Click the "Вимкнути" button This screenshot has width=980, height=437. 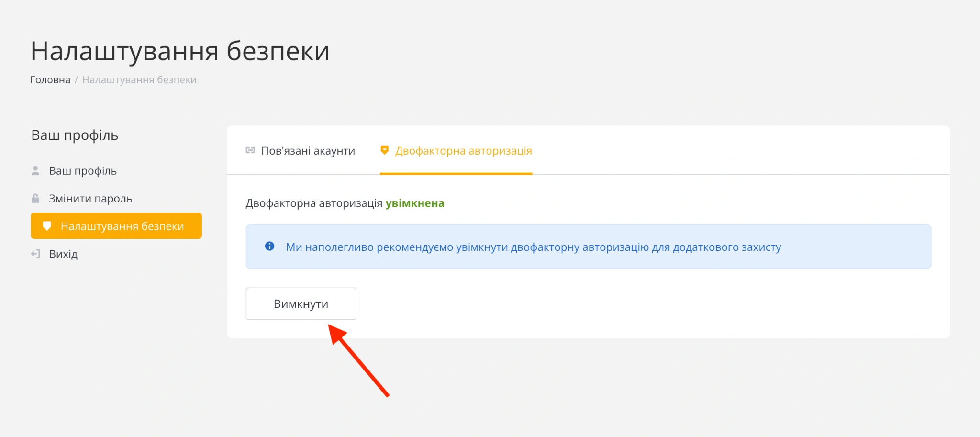[301, 303]
